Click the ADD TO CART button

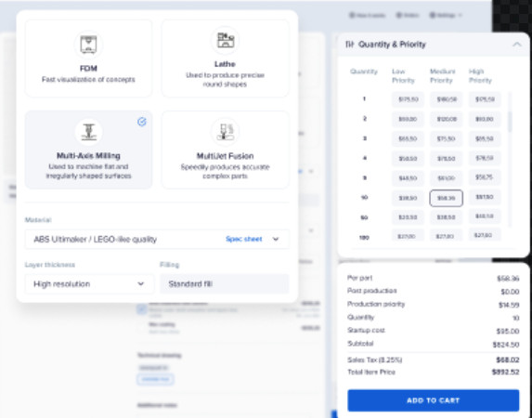coord(434,400)
